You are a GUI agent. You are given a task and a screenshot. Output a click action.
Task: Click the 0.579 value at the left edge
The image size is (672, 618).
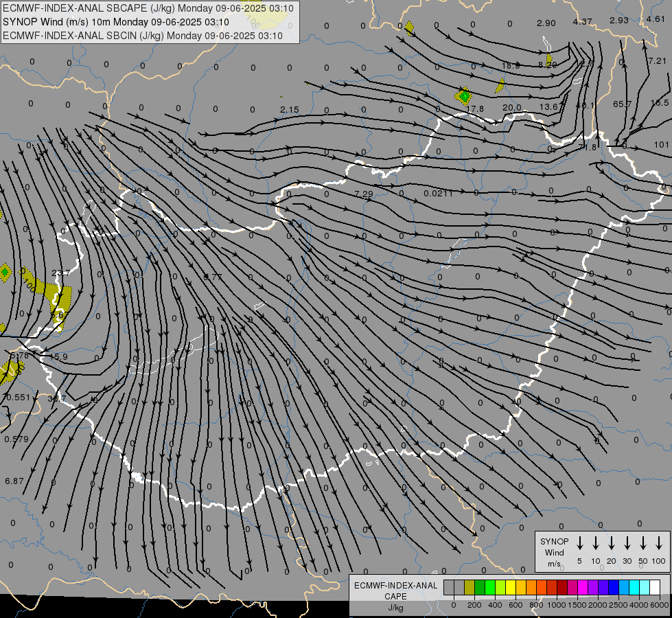pyautogui.click(x=16, y=439)
